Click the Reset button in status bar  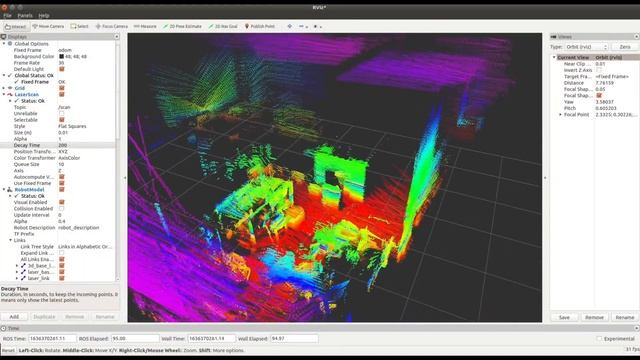point(8,350)
